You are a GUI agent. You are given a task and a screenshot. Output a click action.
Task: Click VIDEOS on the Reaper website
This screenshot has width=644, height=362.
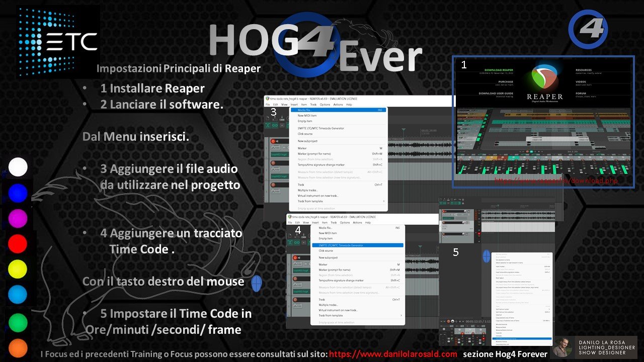(581, 82)
